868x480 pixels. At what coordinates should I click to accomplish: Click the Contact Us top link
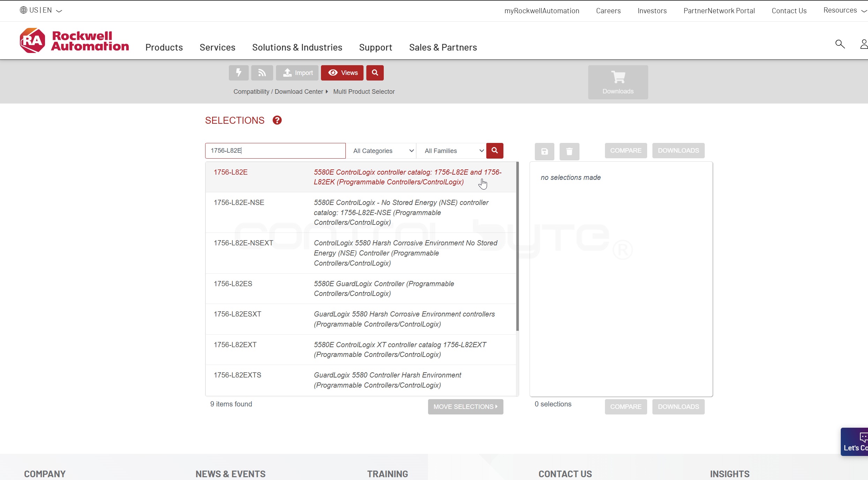[x=789, y=11]
